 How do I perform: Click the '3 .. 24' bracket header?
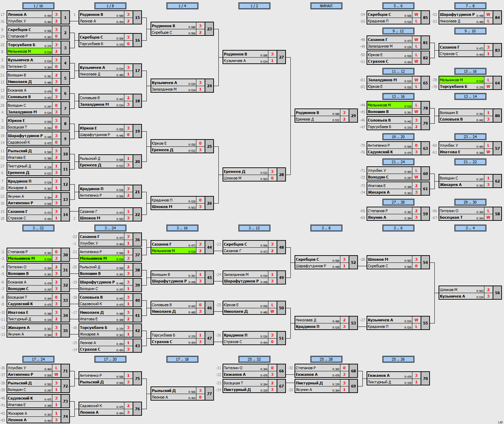pos(110,228)
